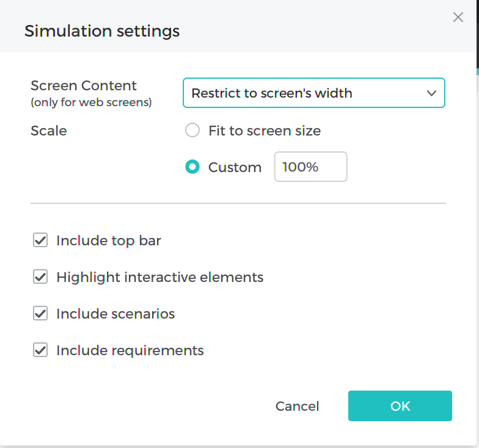Select the Custom scale radio button

pos(192,167)
